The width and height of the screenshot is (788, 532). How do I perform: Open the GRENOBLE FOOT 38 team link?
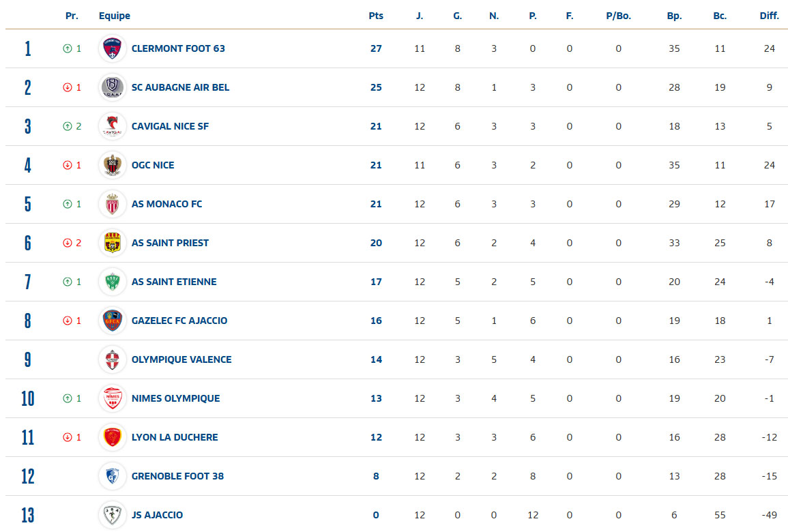pos(177,476)
